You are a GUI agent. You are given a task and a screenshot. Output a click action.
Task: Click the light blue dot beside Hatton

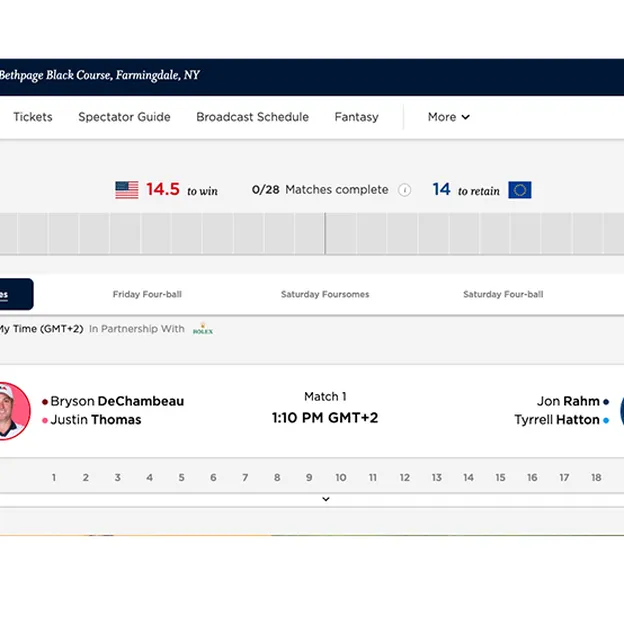coord(606,421)
